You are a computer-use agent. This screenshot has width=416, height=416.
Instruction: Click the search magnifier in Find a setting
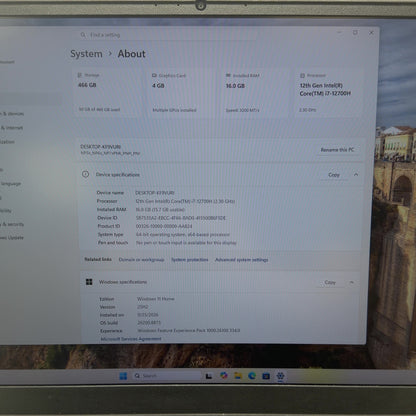tap(83, 35)
